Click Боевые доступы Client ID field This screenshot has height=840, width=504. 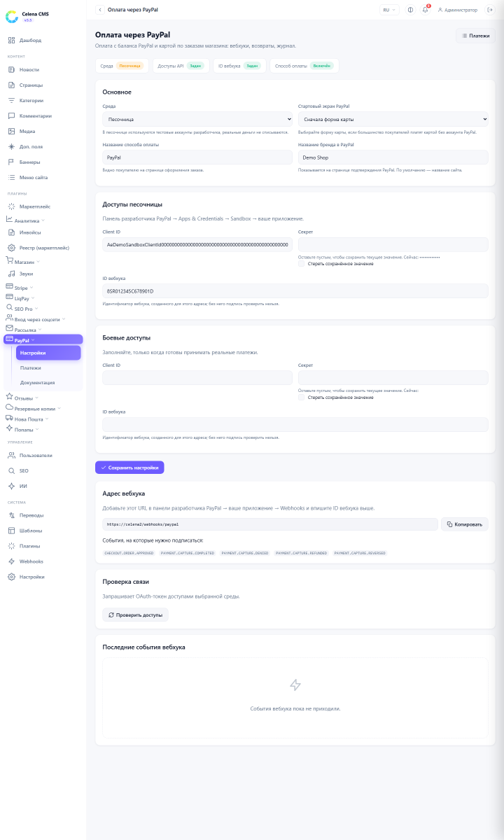[197, 378]
